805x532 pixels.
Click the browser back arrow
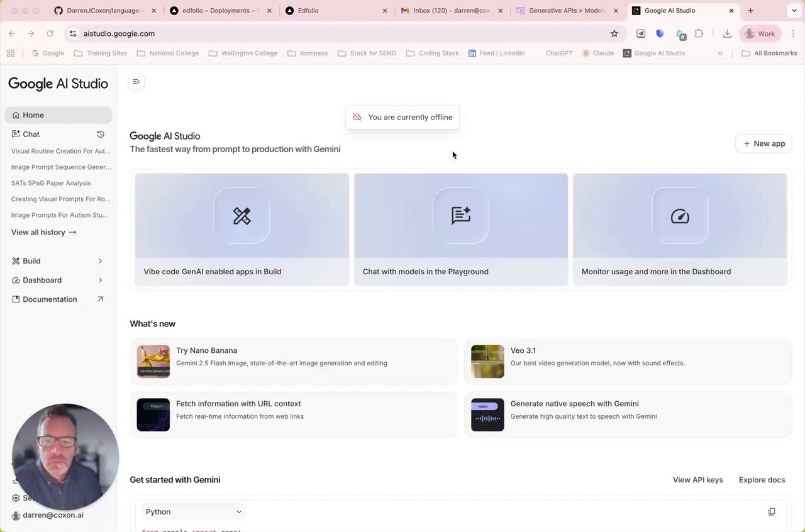[x=12, y=33]
